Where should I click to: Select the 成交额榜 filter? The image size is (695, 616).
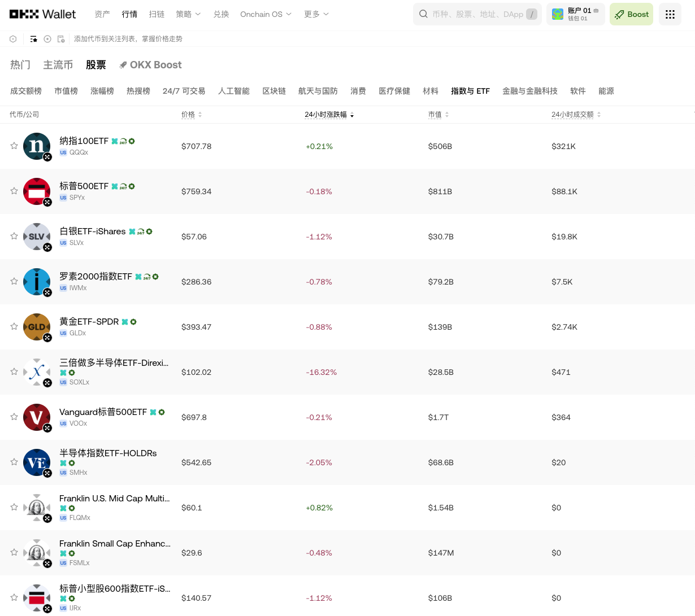click(26, 91)
